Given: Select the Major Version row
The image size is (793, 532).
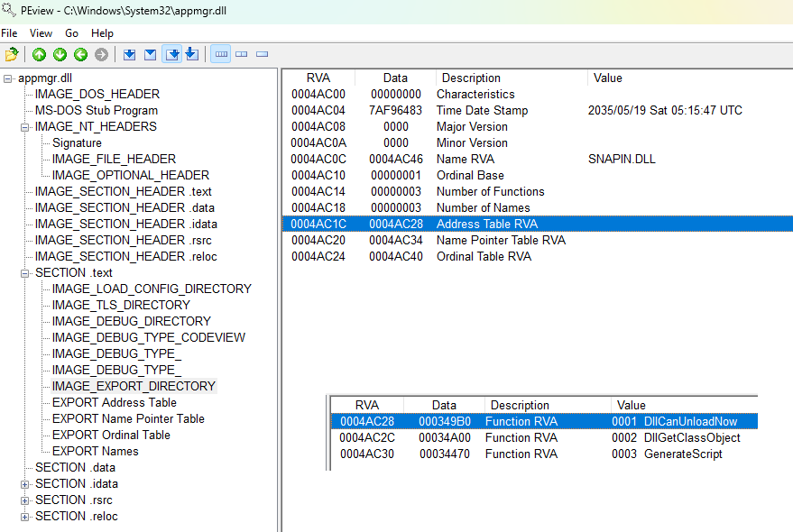Looking at the screenshot, I should [538, 126].
